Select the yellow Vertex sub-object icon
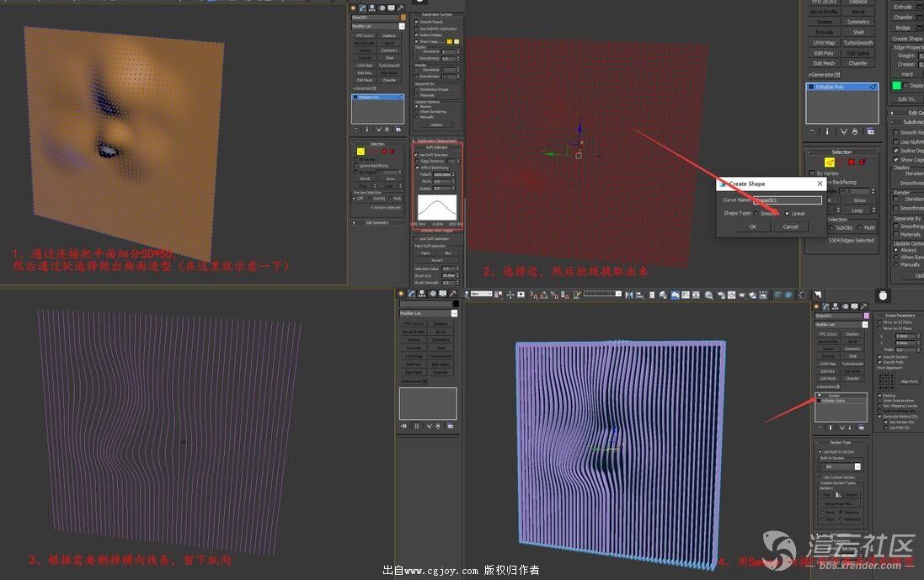This screenshot has height=580, width=924. point(360,152)
